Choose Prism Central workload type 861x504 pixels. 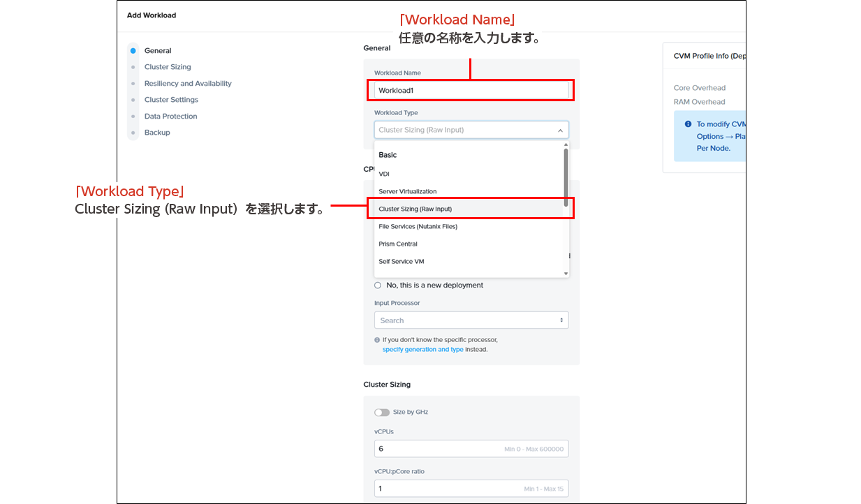398,244
